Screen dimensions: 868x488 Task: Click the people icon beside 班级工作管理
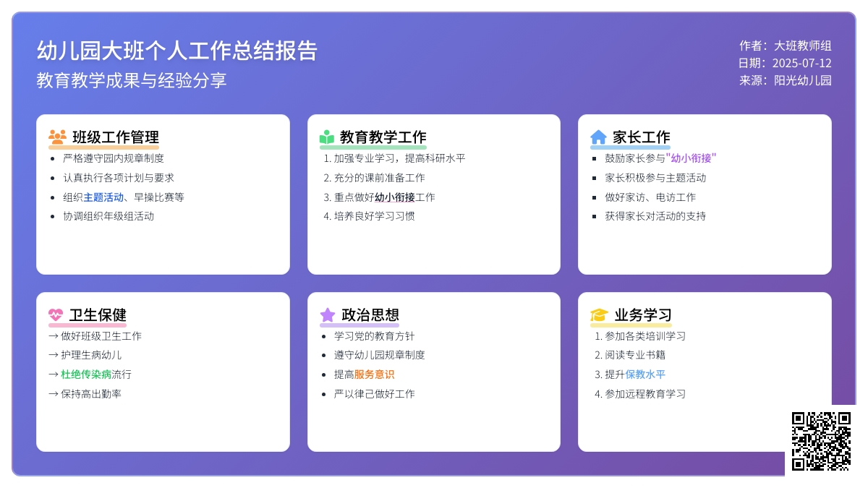57,137
